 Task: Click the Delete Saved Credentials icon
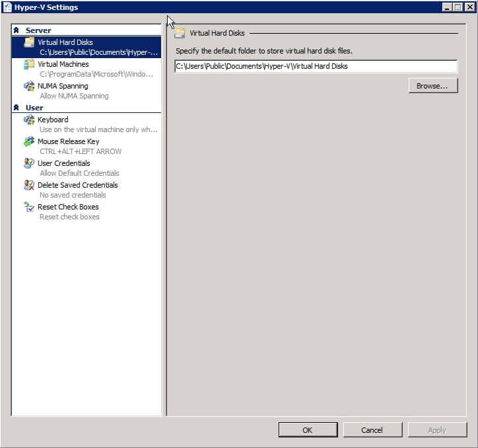29,185
